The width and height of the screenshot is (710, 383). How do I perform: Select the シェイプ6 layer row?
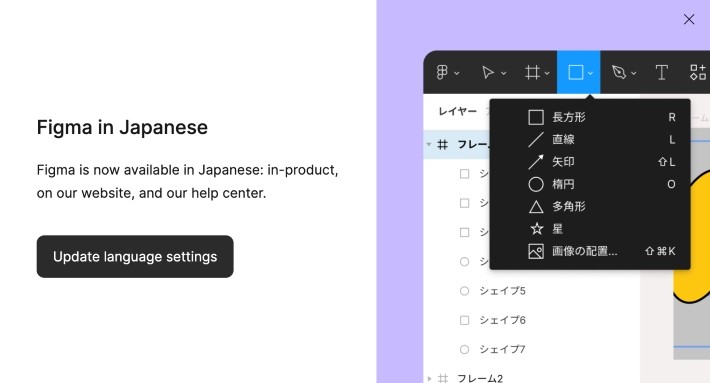(532, 320)
